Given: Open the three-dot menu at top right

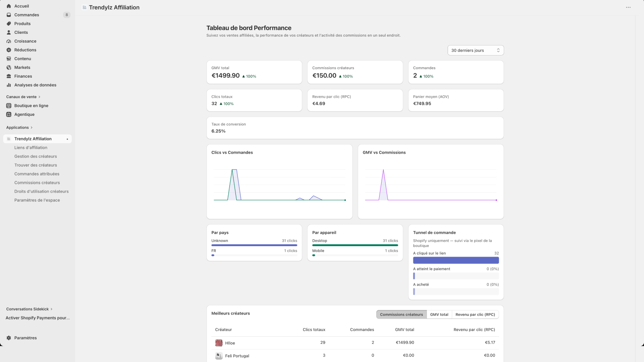Looking at the screenshot, I should (628, 8).
